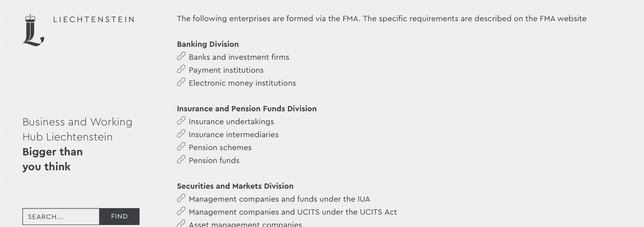Click link icon beside Insurance intermediaries

[181, 134]
